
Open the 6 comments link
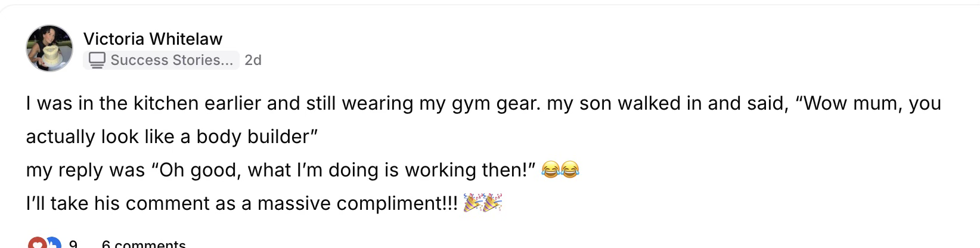point(144,244)
